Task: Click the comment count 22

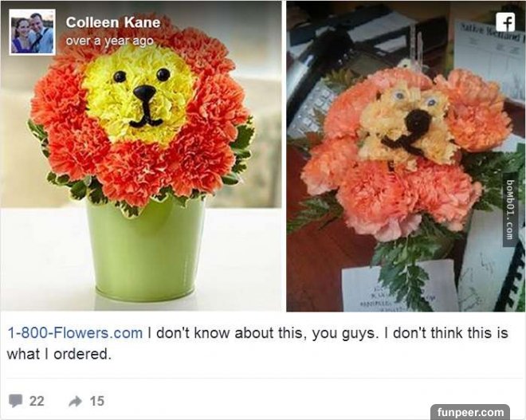Action: [x=37, y=401]
